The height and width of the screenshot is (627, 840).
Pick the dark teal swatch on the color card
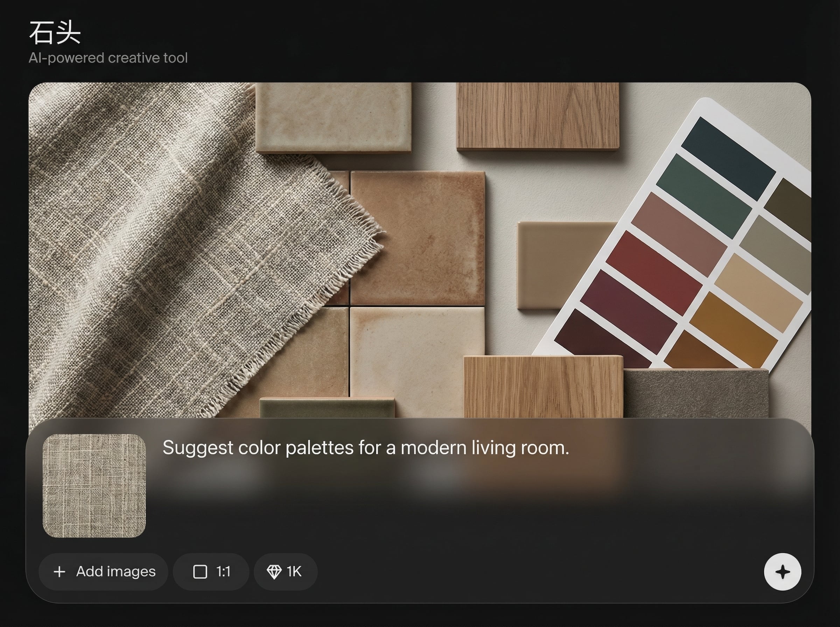728,158
